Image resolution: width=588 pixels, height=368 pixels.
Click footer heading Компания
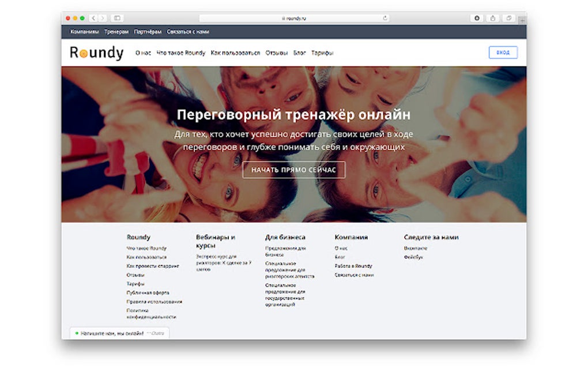(351, 237)
